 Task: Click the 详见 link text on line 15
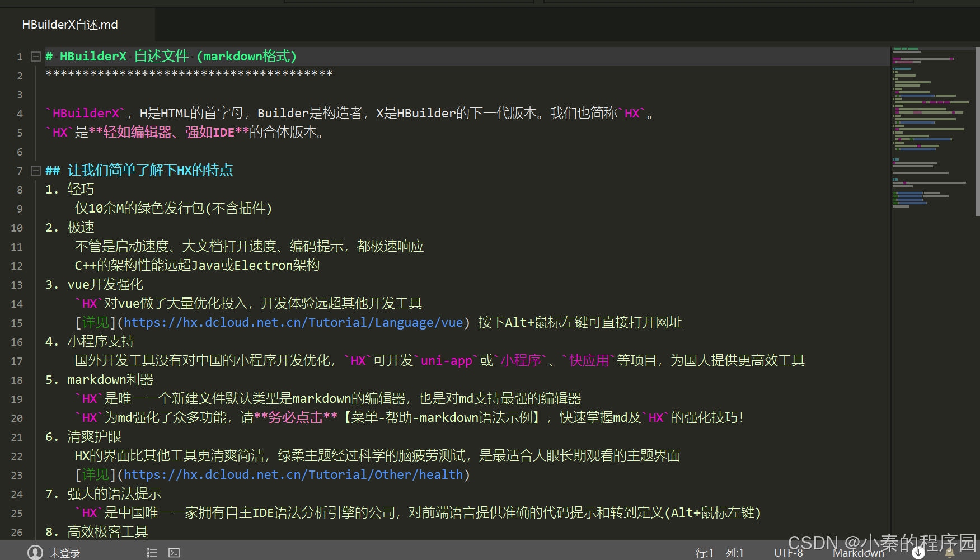[96, 323]
